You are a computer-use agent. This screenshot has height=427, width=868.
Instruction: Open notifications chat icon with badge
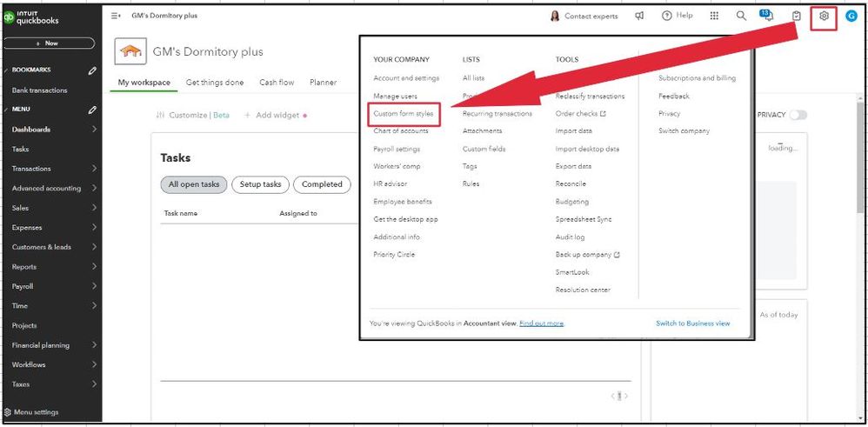[x=767, y=15]
